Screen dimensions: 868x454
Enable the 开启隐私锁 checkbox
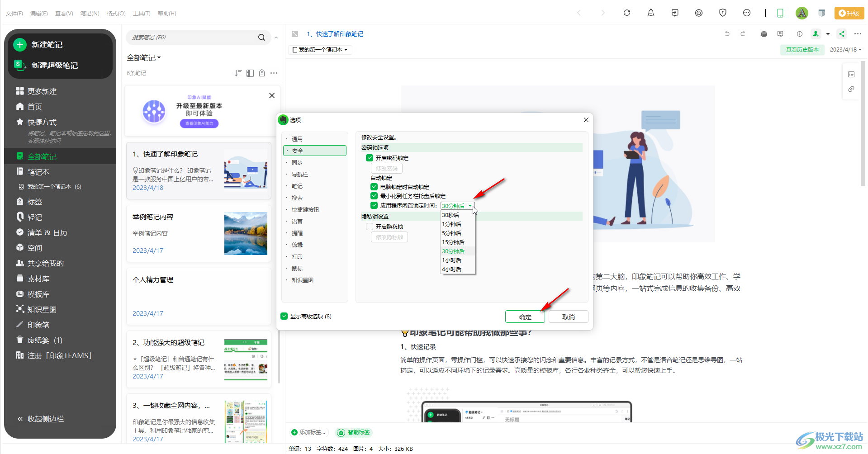(x=370, y=227)
